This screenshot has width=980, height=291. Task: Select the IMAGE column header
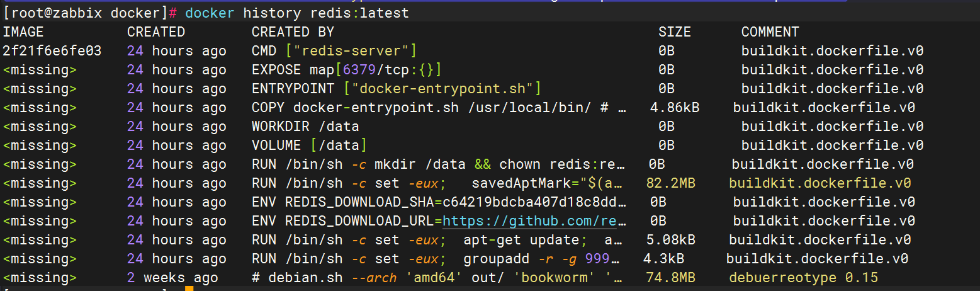click(23, 32)
